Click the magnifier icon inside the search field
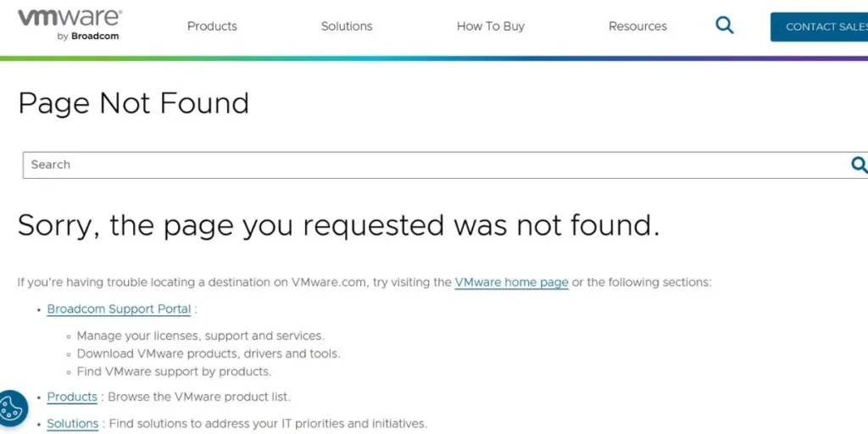This screenshot has height=434, width=868. click(x=859, y=164)
